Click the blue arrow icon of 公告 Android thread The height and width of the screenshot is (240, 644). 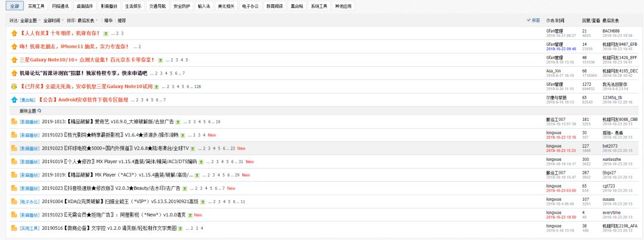[x=14, y=99]
